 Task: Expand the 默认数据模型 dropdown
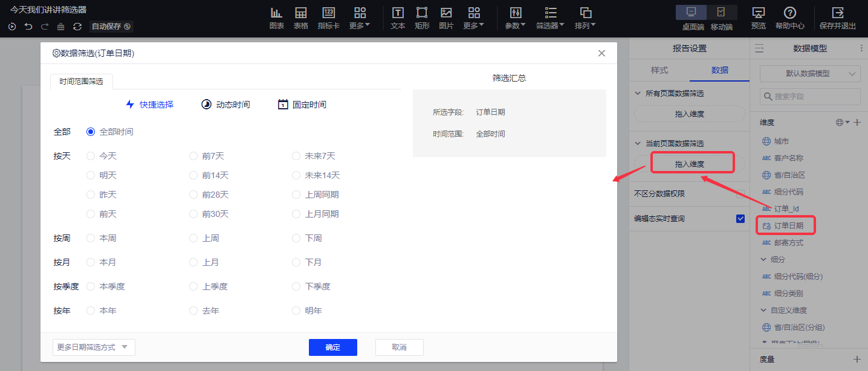click(x=810, y=74)
